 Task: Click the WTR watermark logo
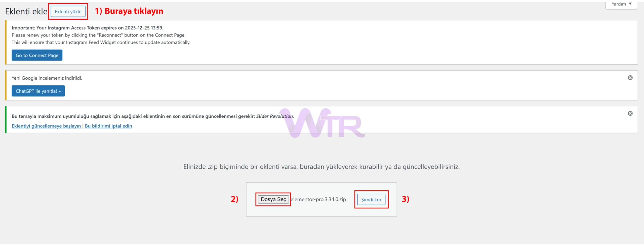322,124
